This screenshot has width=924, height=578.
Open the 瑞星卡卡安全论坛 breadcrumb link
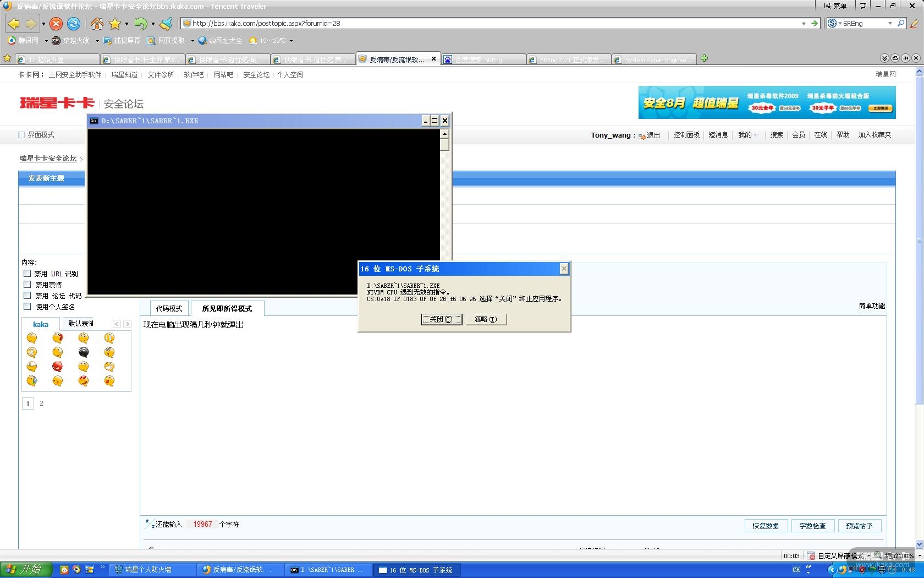pos(48,159)
